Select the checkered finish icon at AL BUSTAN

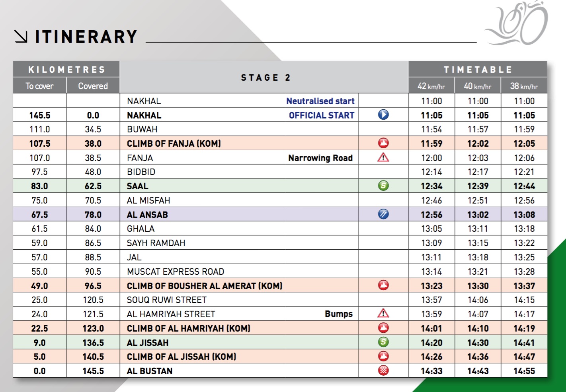[383, 371]
